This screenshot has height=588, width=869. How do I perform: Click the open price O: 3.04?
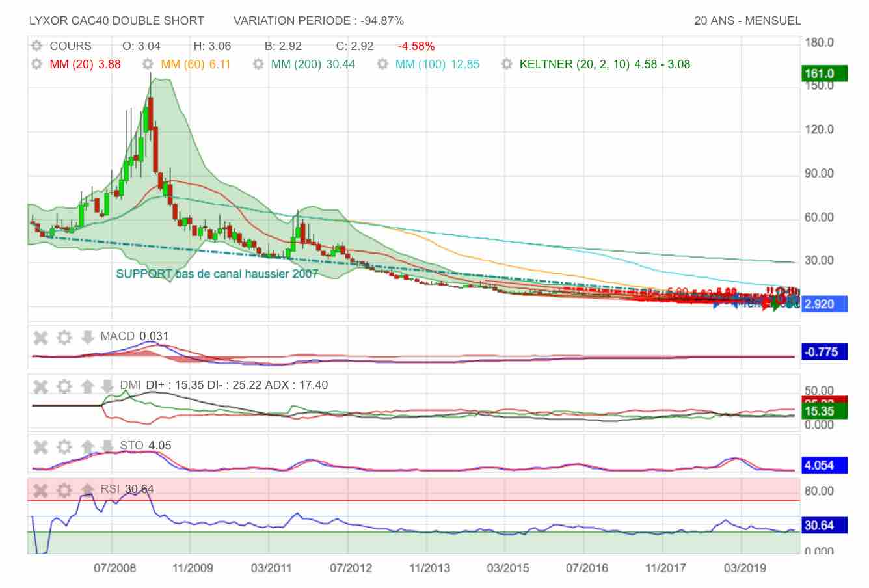(141, 46)
